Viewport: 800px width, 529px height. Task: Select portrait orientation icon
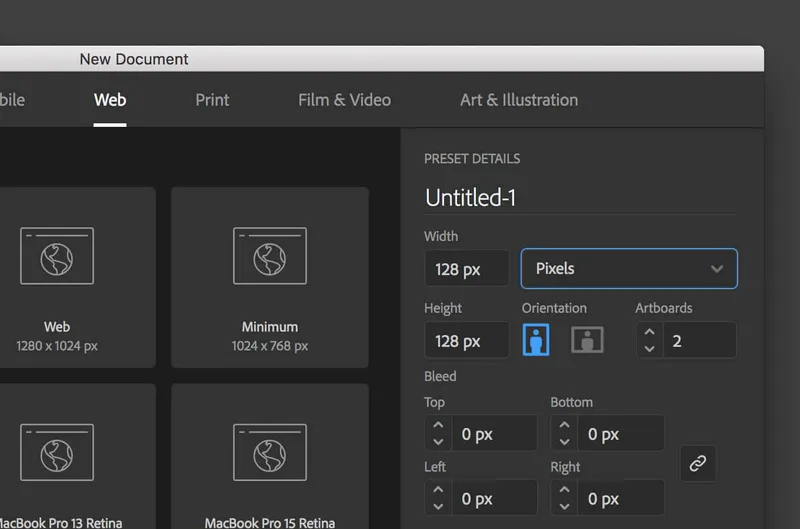click(x=536, y=340)
